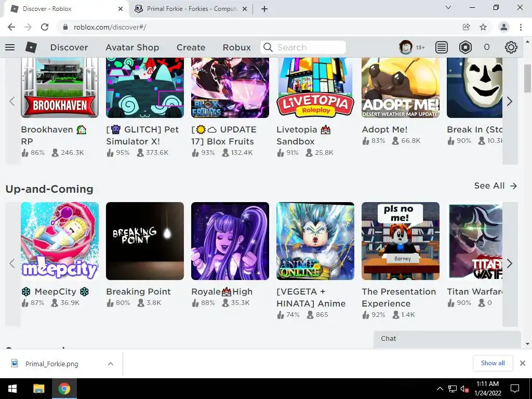Screen dimensions: 532x399
Task: Click the muted volume tray icon
Action: coord(465,389)
